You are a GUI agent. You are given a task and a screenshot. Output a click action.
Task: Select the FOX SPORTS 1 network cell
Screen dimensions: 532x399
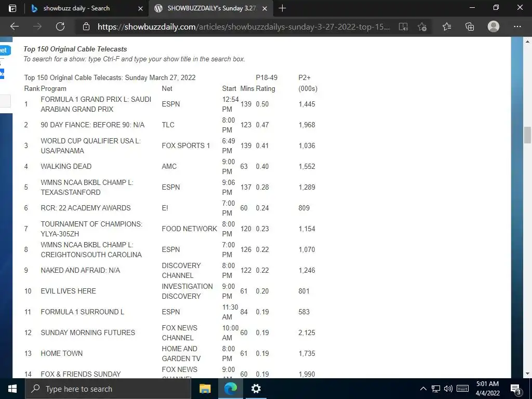[x=186, y=145]
